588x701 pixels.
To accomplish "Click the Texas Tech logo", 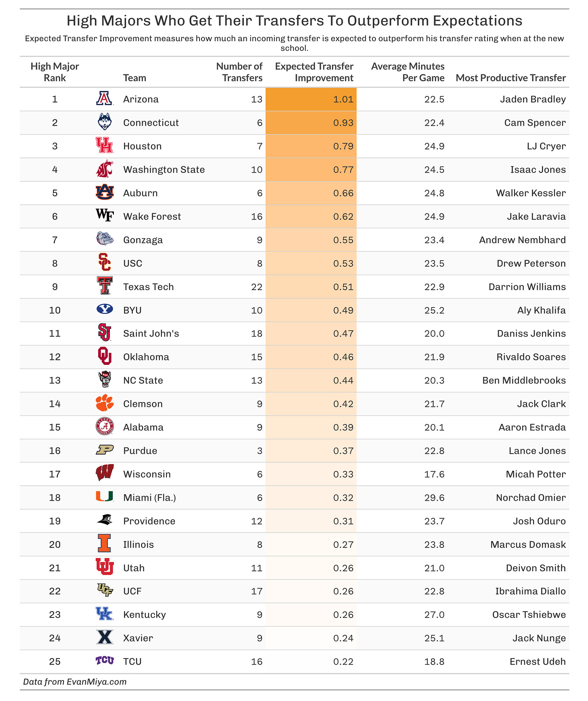I will pyautogui.click(x=105, y=286).
